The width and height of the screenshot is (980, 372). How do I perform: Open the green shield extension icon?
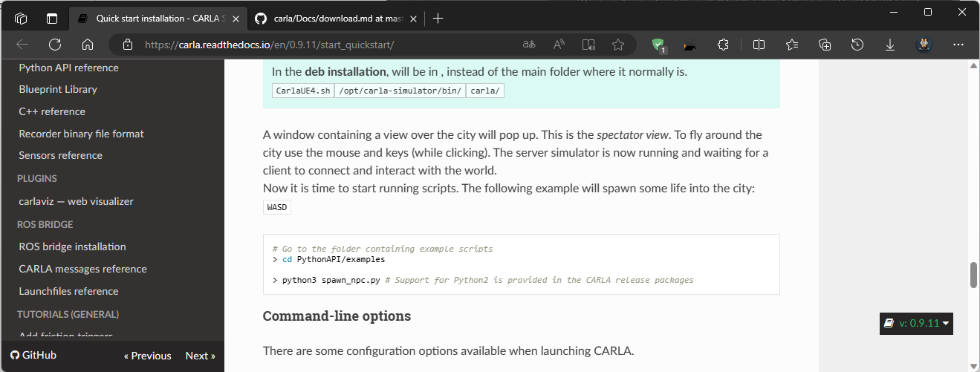(x=658, y=45)
